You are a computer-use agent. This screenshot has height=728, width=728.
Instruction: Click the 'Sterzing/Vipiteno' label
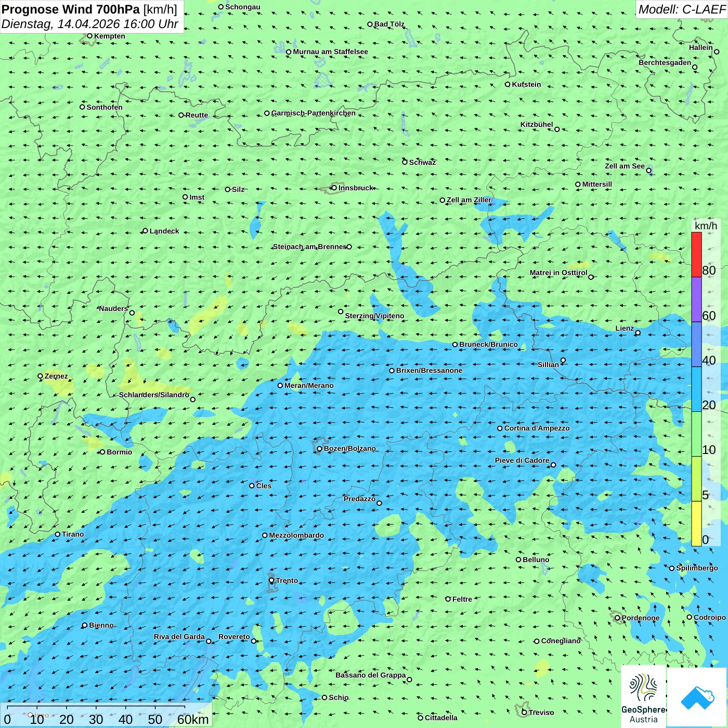(374, 316)
